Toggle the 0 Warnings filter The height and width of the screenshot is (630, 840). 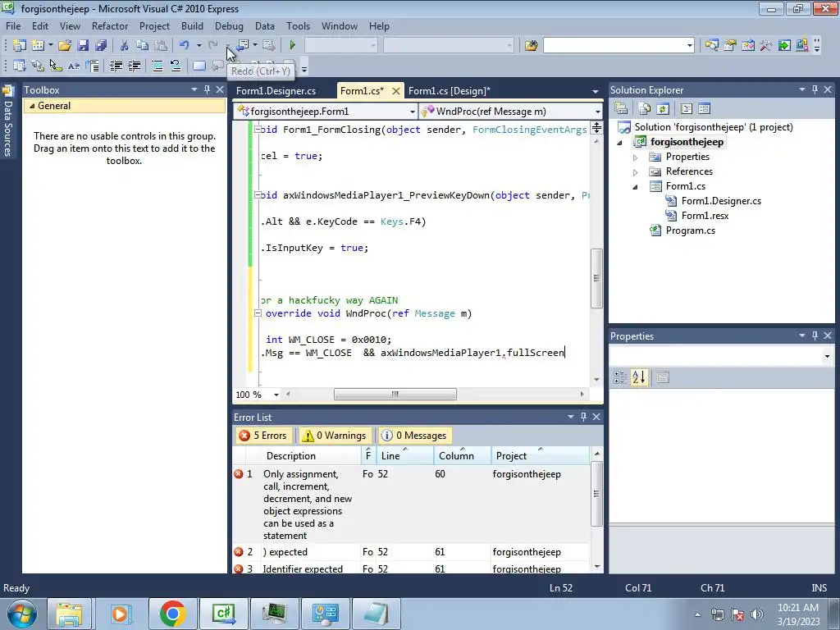click(335, 436)
